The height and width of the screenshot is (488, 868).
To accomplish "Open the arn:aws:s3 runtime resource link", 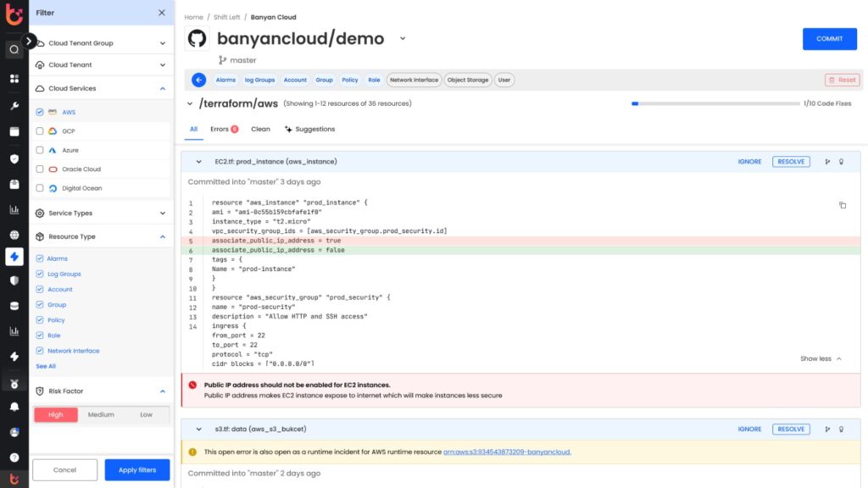I will 507,452.
